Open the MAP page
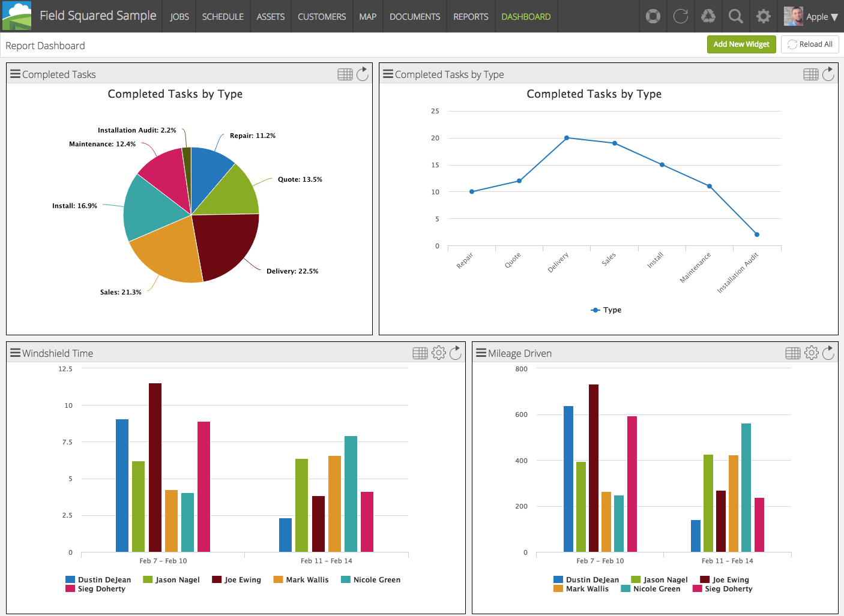Screen dimensions: 844x616 click(368, 17)
